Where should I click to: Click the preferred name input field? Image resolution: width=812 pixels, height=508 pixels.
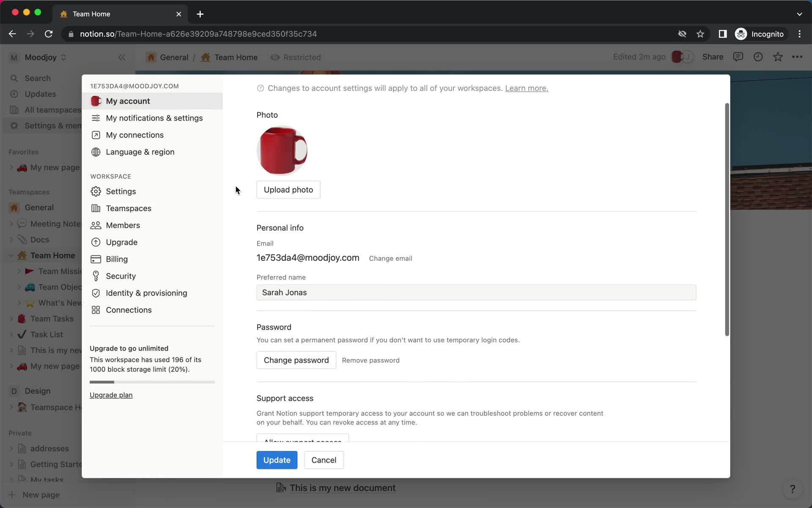tap(476, 292)
